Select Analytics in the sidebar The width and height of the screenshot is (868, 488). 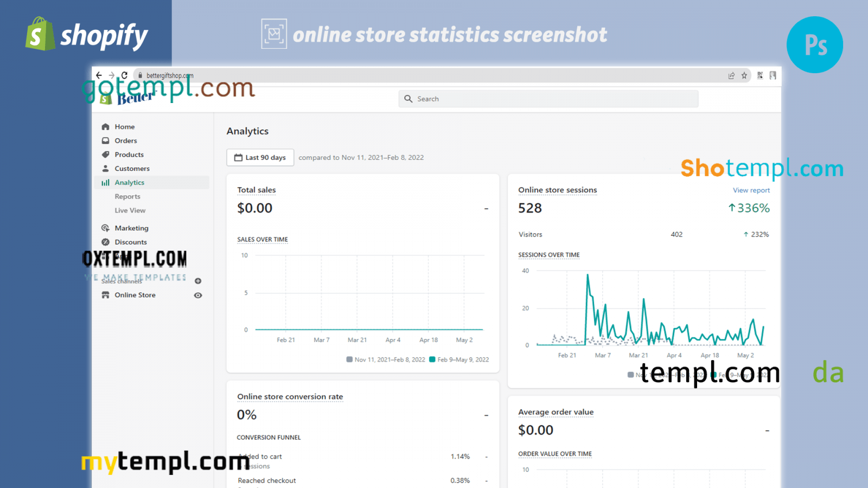(x=129, y=183)
